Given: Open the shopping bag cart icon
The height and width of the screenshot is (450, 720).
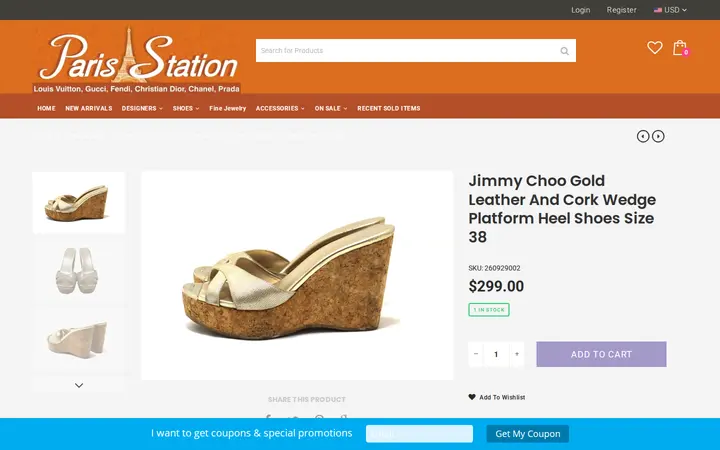Looking at the screenshot, I should [680, 48].
